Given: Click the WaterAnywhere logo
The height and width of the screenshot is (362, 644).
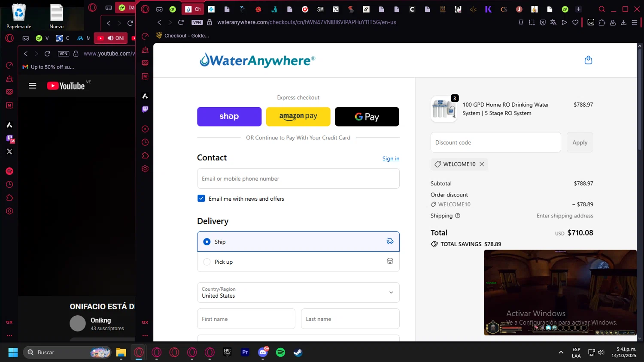Looking at the screenshot, I should [257, 60].
